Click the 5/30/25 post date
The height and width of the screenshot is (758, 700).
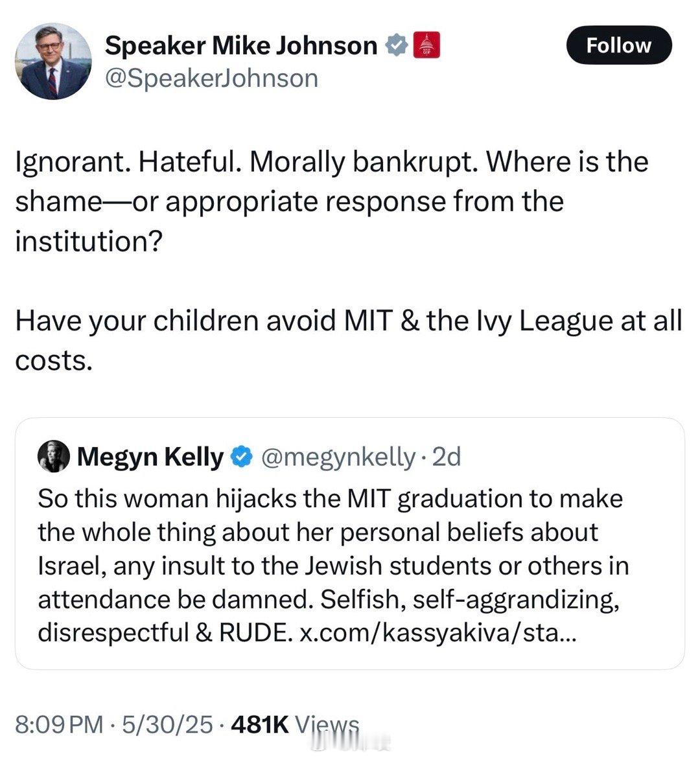click(167, 724)
